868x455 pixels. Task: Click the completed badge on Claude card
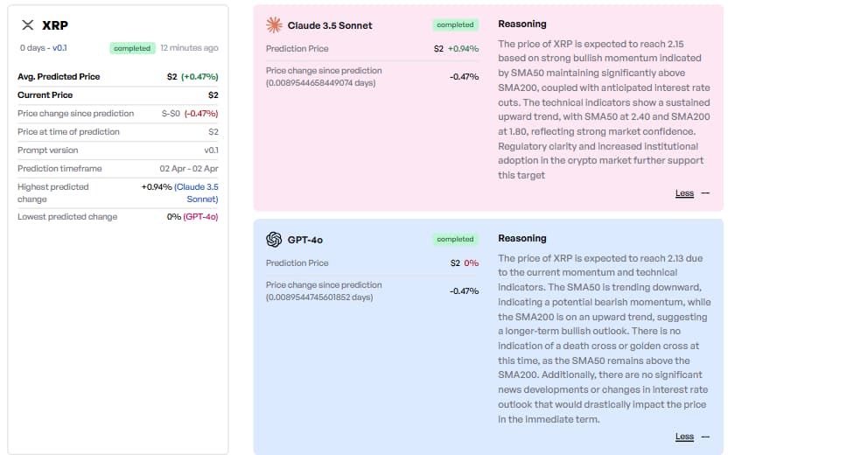(x=455, y=24)
